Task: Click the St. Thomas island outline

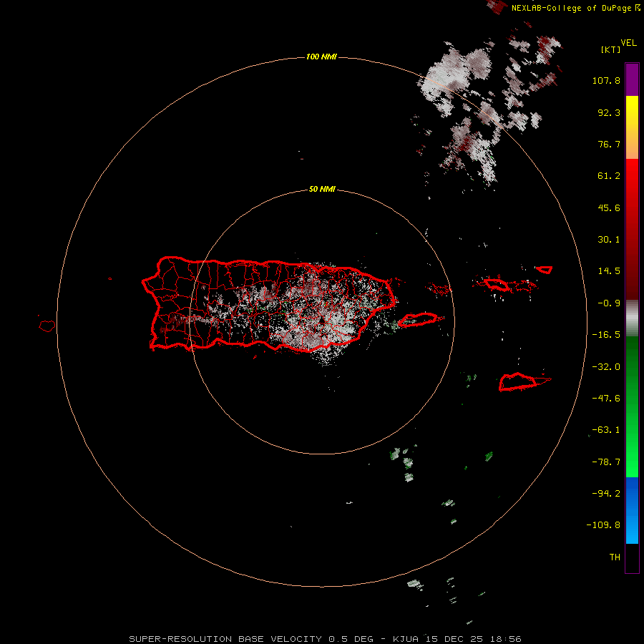Action: pos(497,284)
